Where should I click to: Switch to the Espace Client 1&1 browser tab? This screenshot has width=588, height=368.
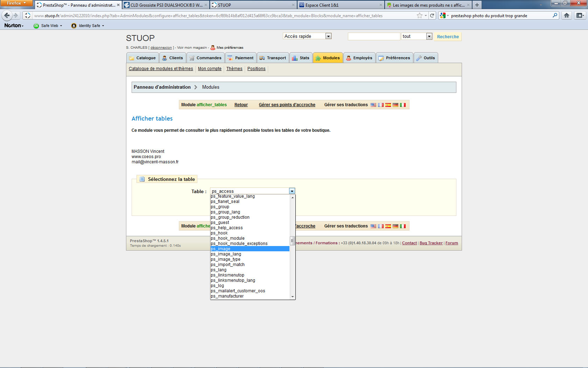[x=341, y=5]
